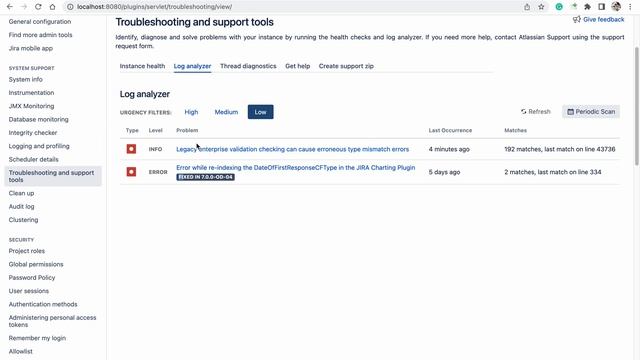This screenshot has width=640, height=360.
Task: Open the browser three-dot menu
Action: click(x=630, y=7)
